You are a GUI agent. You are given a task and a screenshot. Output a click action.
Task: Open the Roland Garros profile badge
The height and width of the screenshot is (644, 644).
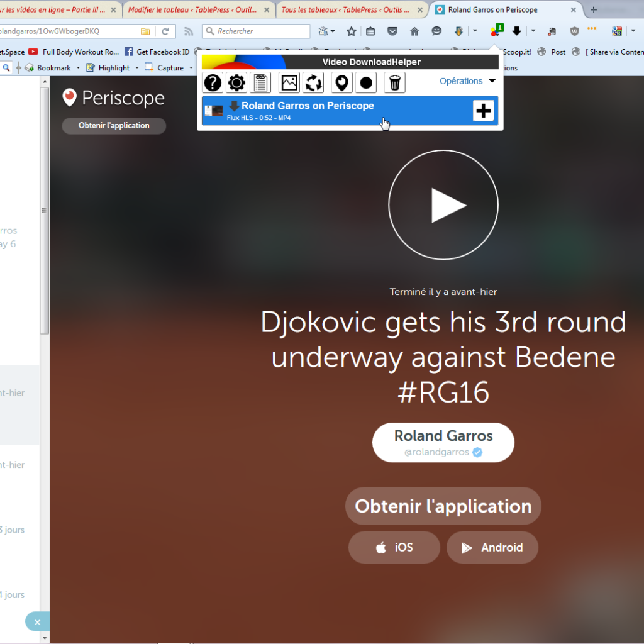point(443,442)
